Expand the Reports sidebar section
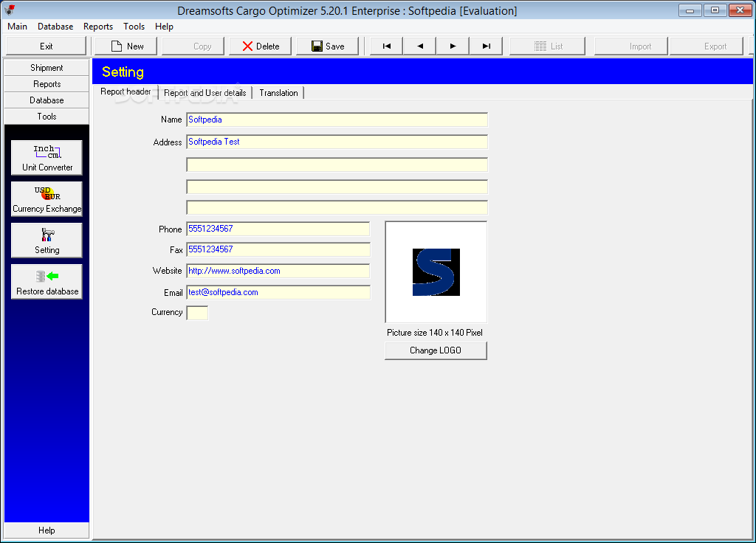The height and width of the screenshot is (543, 756). click(x=47, y=84)
